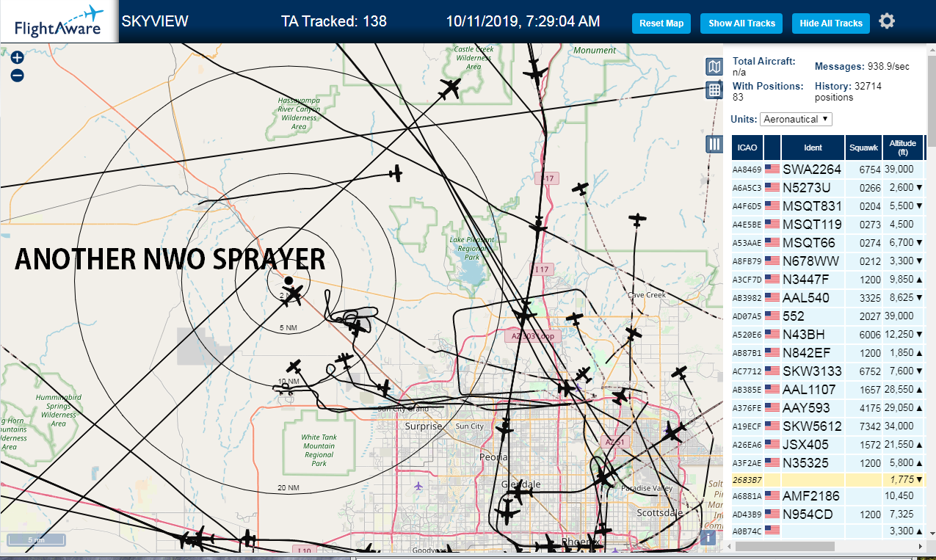Select the AAL540 row
The image size is (936, 560).
coord(827,297)
